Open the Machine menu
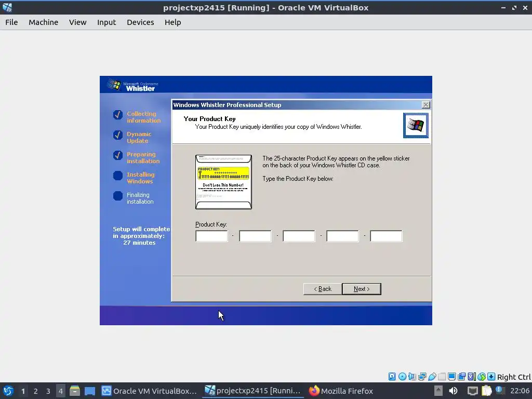532x399 pixels. click(x=44, y=22)
